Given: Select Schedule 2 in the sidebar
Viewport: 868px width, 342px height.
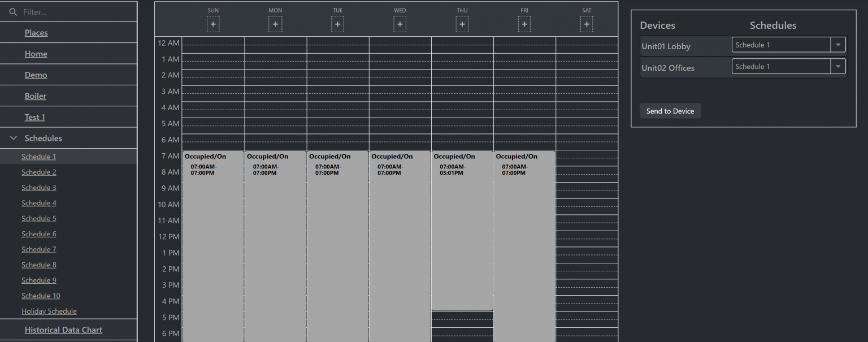Looking at the screenshot, I should click(38, 172).
